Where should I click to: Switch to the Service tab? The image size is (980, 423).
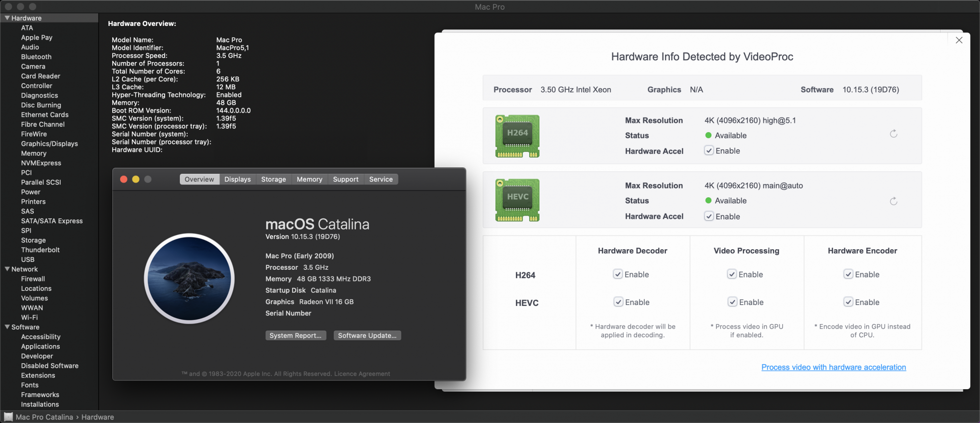(381, 179)
